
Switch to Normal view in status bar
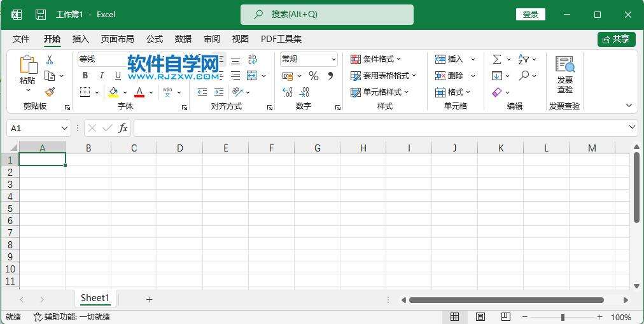point(454,316)
